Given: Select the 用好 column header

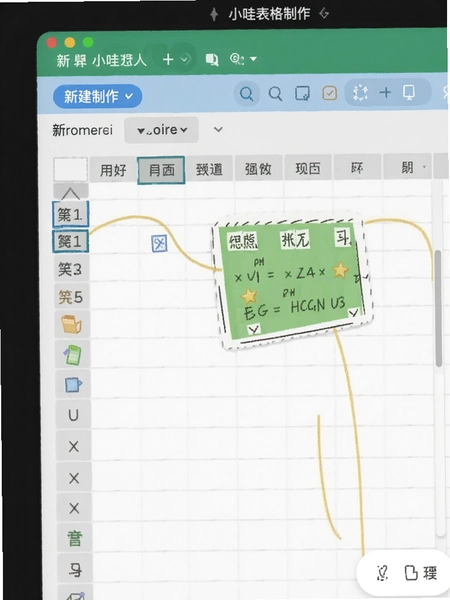Looking at the screenshot, I should pos(113,170).
